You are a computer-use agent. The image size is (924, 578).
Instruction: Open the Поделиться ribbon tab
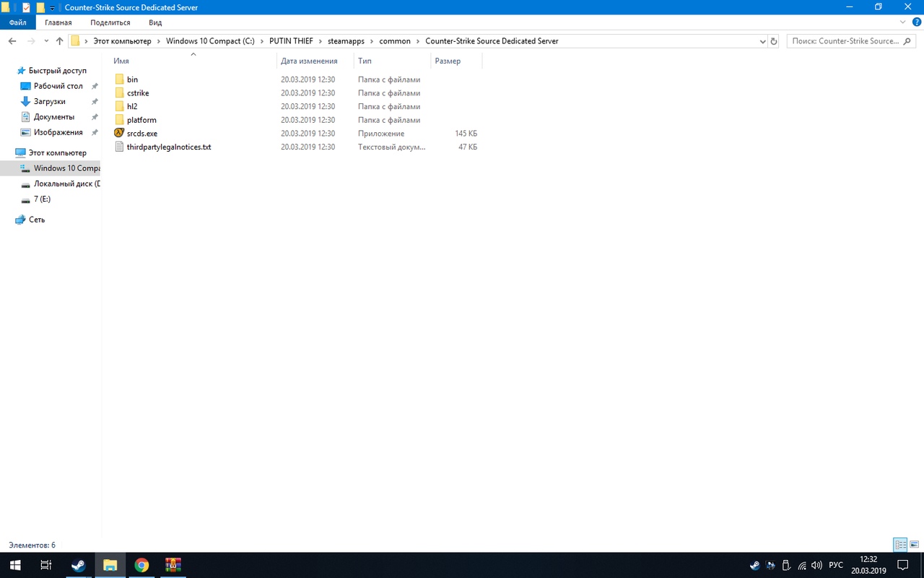pos(110,22)
